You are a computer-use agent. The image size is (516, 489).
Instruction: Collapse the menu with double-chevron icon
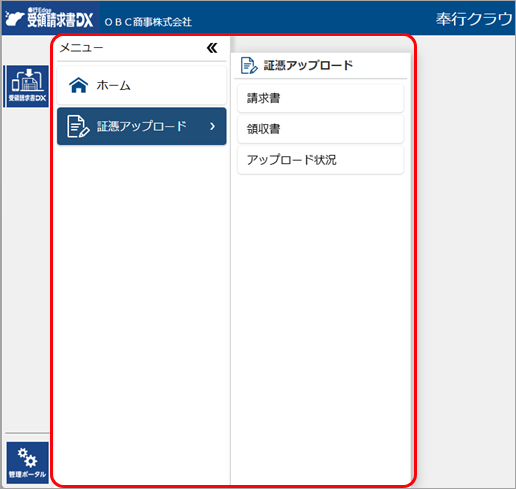coord(212,48)
